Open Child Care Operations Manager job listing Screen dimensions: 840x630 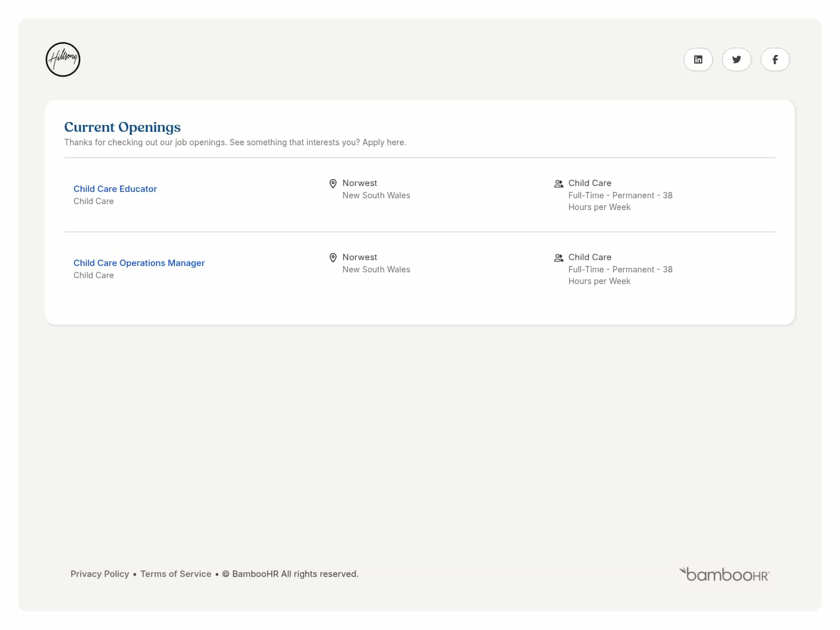[139, 263]
